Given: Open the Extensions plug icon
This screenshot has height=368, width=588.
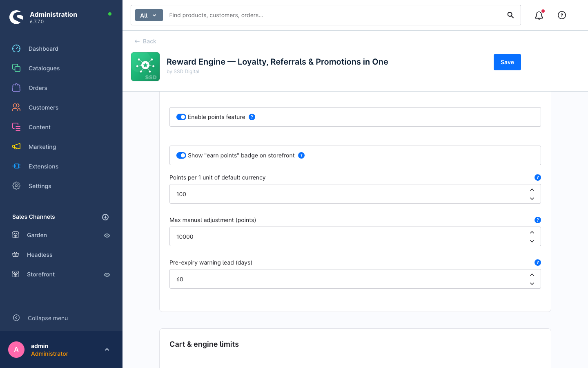Looking at the screenshot, I should coord(16,166).
